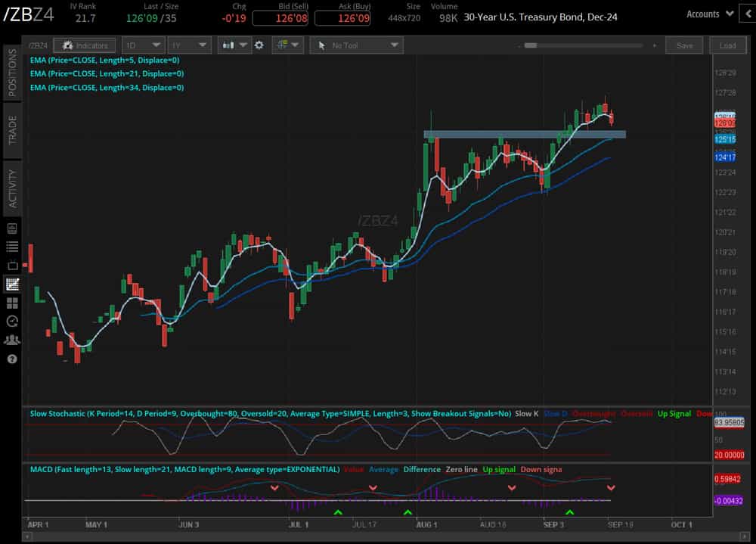Select the EMA Length=21 study label
Image resolution: width=756 pixels, height=544 pixels.
107,74
